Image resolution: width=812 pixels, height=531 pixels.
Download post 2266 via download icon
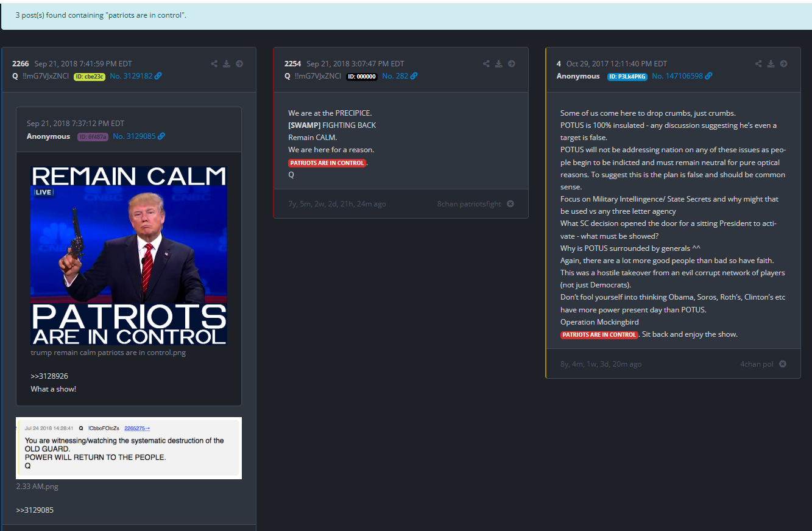pos(227,64)
